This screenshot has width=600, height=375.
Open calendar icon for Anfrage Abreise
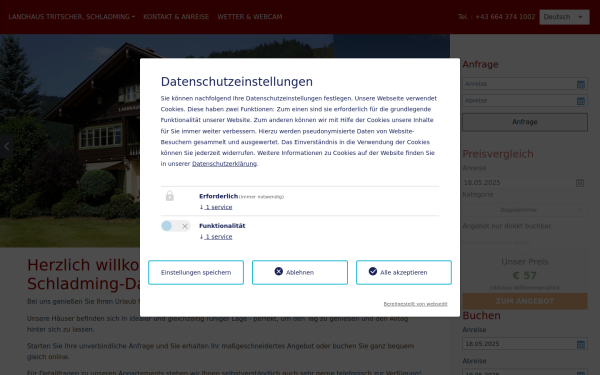pyautogui.click(x=581, y=101)
